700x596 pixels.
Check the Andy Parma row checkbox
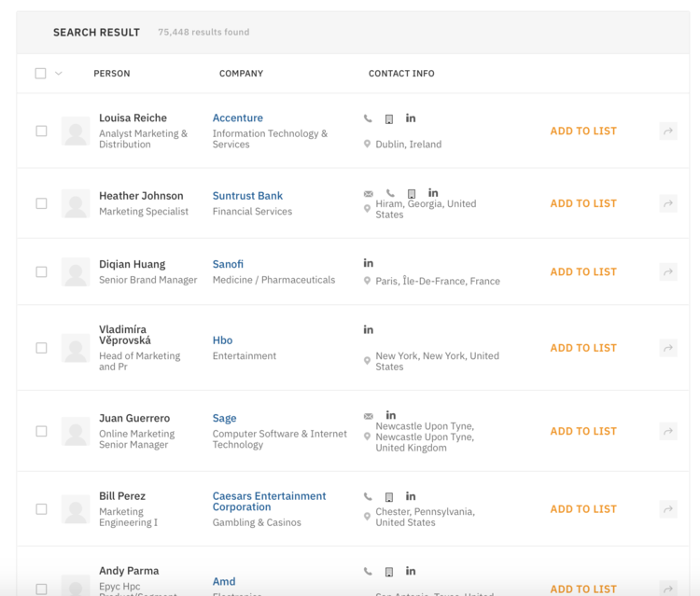pyautogui.click(x=41, y=589)
